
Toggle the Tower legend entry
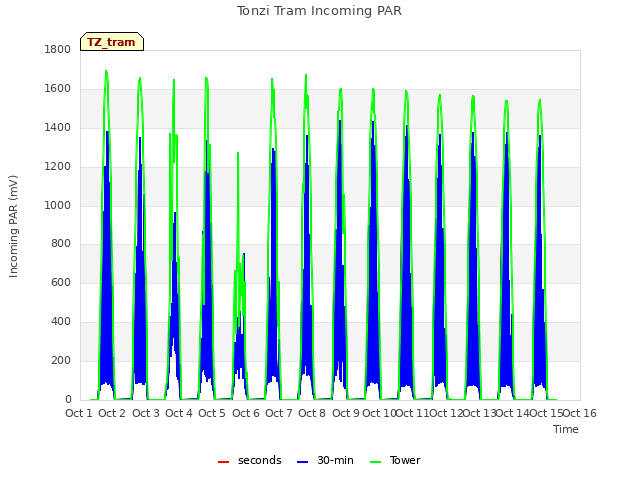tap(395, 460)
